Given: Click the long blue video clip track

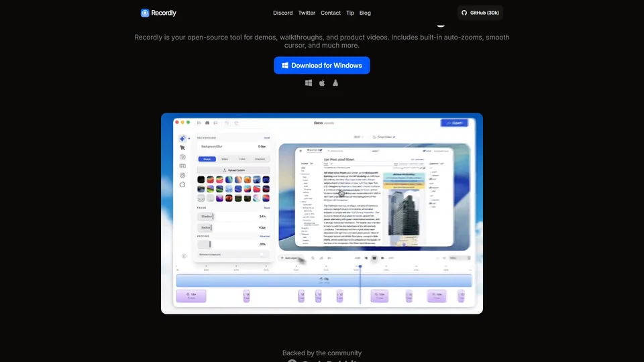Looking at the screenshot, I should coord(323,281).
